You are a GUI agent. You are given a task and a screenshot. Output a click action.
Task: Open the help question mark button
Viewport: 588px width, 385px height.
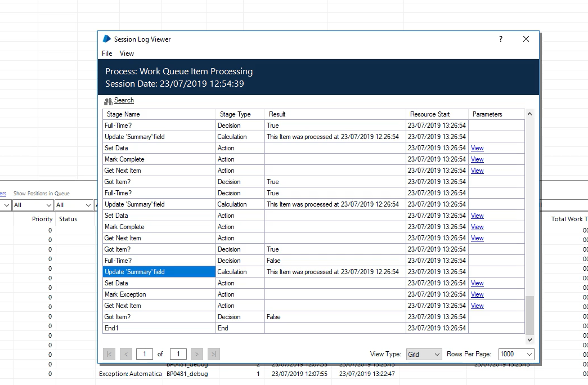(x=501, y=39)
